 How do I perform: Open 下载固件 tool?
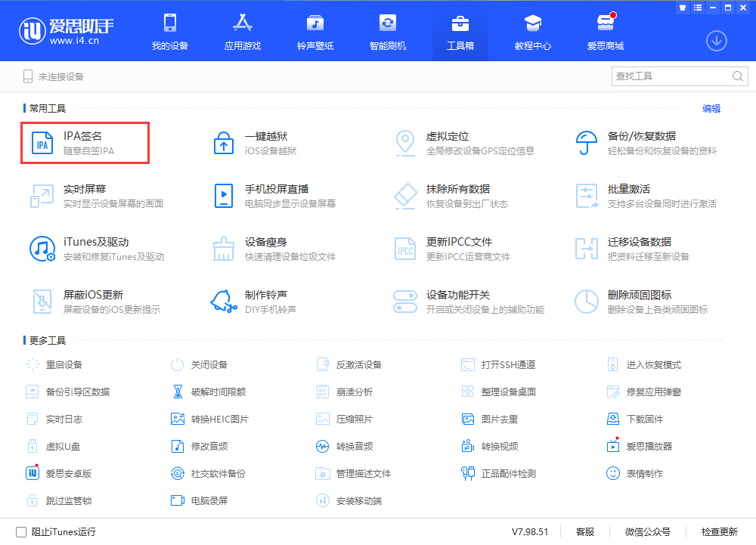tap(634, 419)
